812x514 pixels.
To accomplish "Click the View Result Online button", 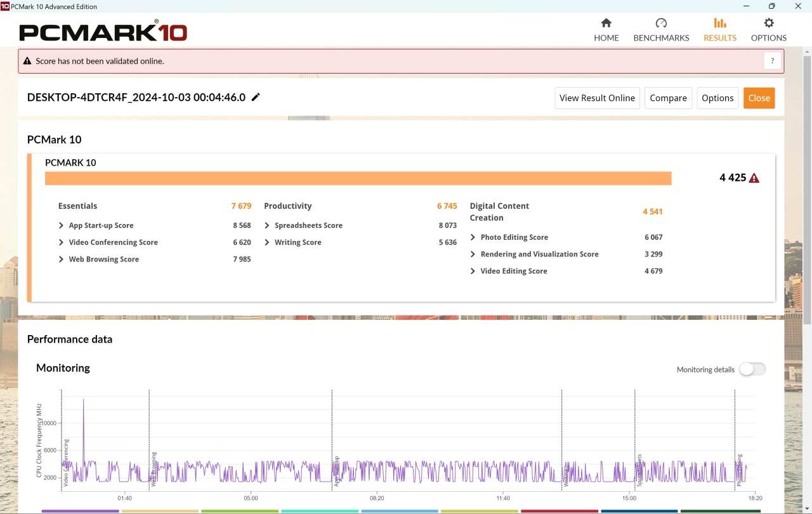I will click(597, 98).
